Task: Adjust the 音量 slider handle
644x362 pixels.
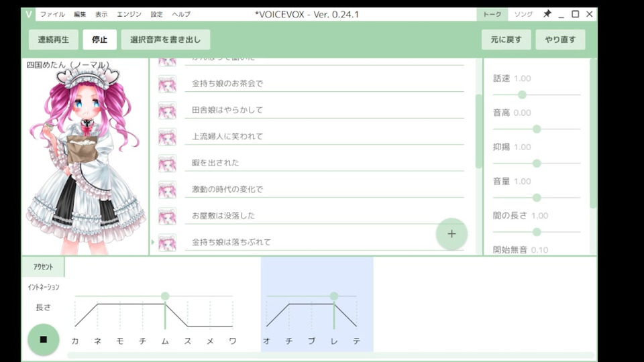Action: (537, 198)
